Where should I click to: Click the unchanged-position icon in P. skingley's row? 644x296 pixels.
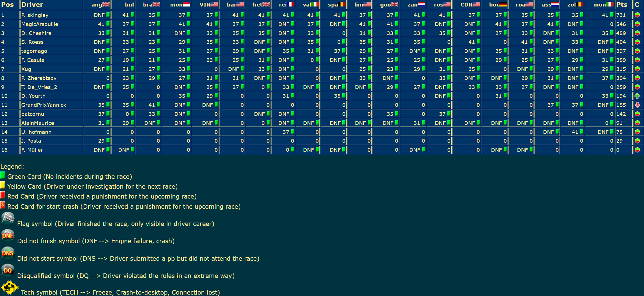[x=637, y=15]
